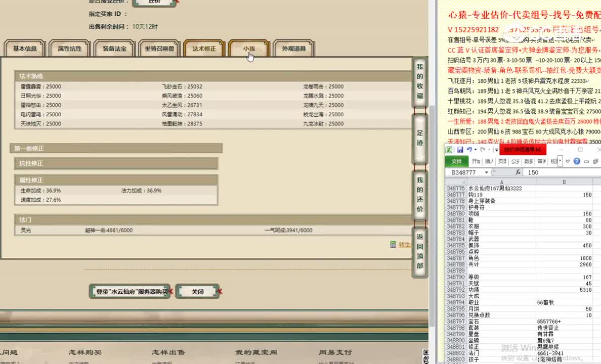601x364 pixels.
Task: Click the Excel application icon top-left
Action: tap(449, 149)
